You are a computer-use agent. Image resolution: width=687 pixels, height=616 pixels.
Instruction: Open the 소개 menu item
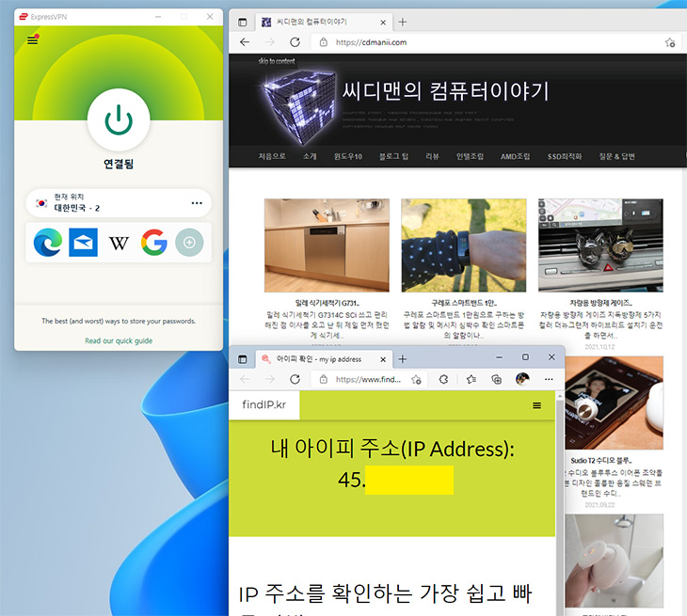coord(310,156)
